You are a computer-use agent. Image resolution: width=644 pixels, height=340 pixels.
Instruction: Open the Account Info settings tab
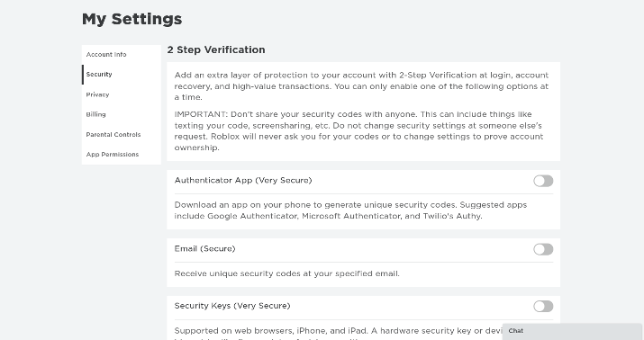coord(122,55)
